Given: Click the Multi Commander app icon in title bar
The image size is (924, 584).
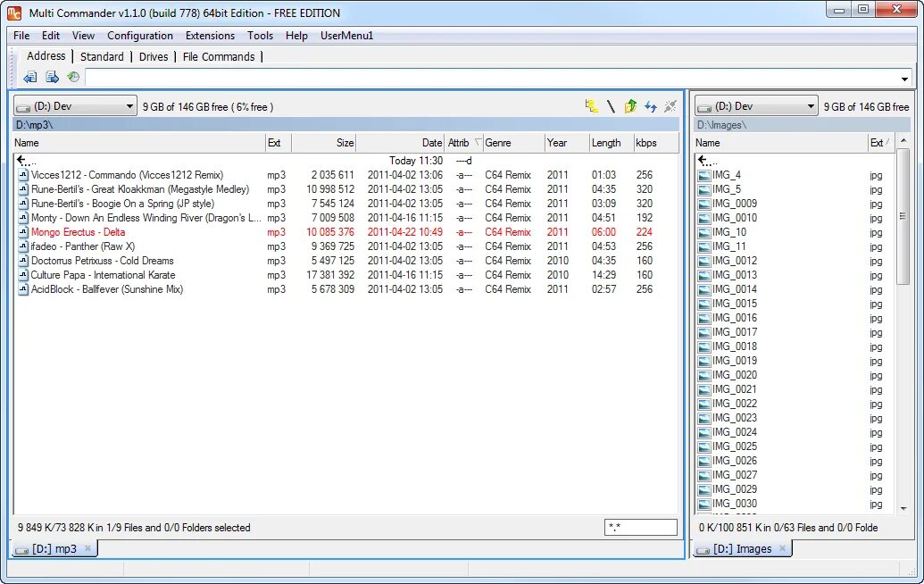Looking at the screenshot, I should point(14,13).
